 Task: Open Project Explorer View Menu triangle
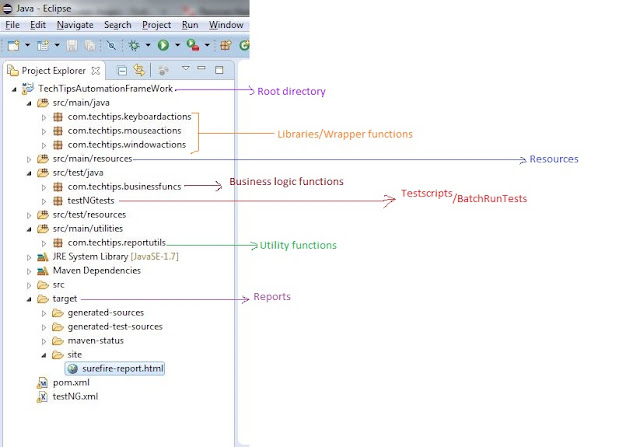pyautogui.click(x=185, y=68)
